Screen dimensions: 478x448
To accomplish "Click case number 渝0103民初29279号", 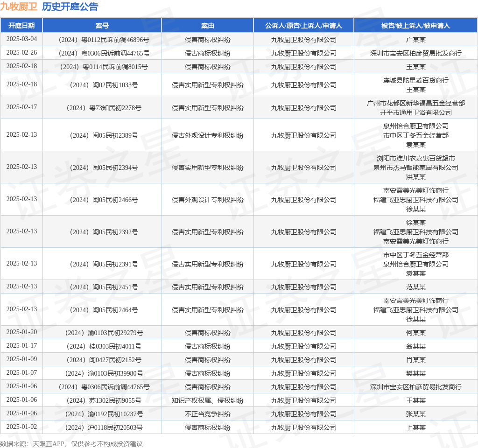I will [104, 333].
